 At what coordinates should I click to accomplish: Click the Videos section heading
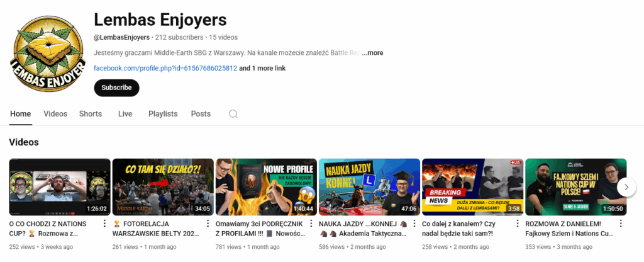24,142
